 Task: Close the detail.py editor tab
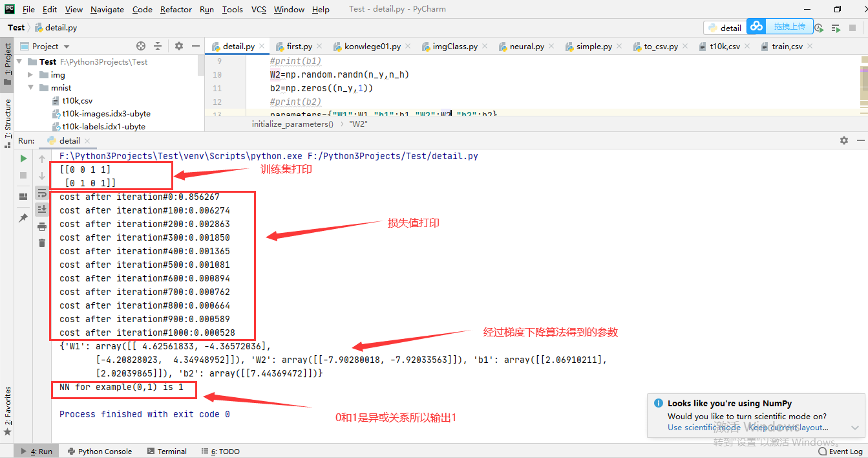tap(261, 46)
